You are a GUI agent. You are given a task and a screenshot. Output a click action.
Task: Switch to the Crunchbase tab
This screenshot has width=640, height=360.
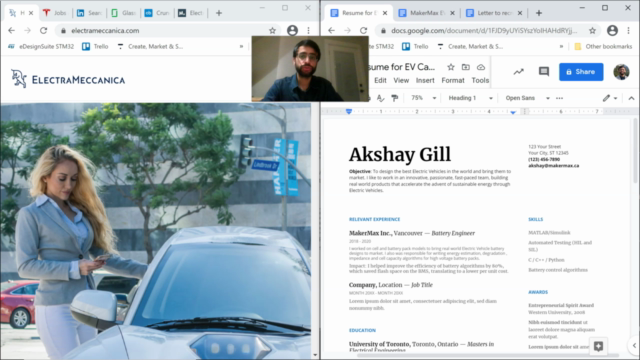pos(157,13)
